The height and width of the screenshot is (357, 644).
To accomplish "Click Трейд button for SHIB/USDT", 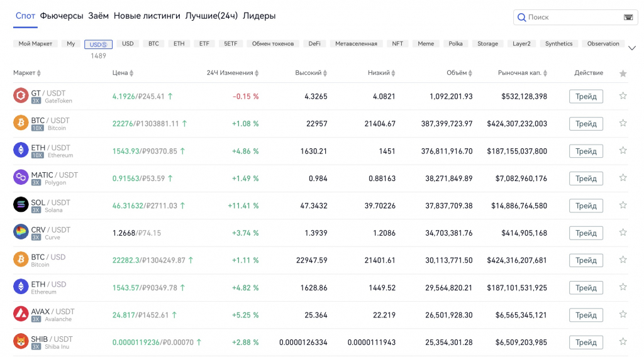I will coord(586,342).
